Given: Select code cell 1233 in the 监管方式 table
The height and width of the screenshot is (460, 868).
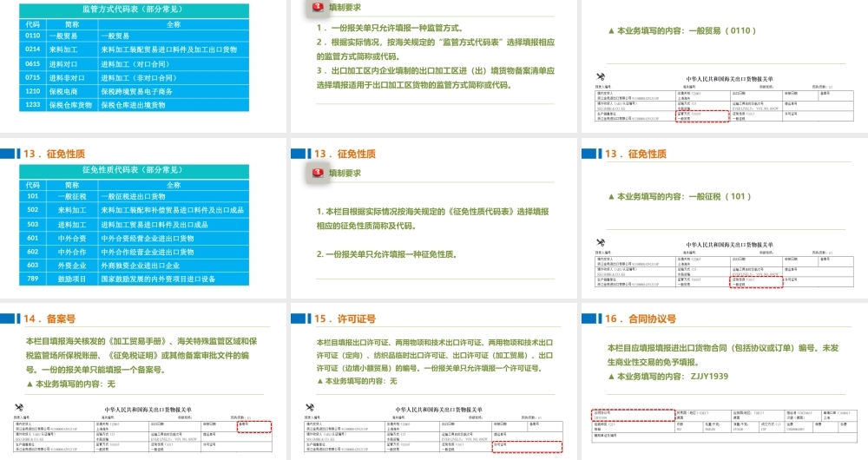Looking at the screenshot, I should click(33, 105).
